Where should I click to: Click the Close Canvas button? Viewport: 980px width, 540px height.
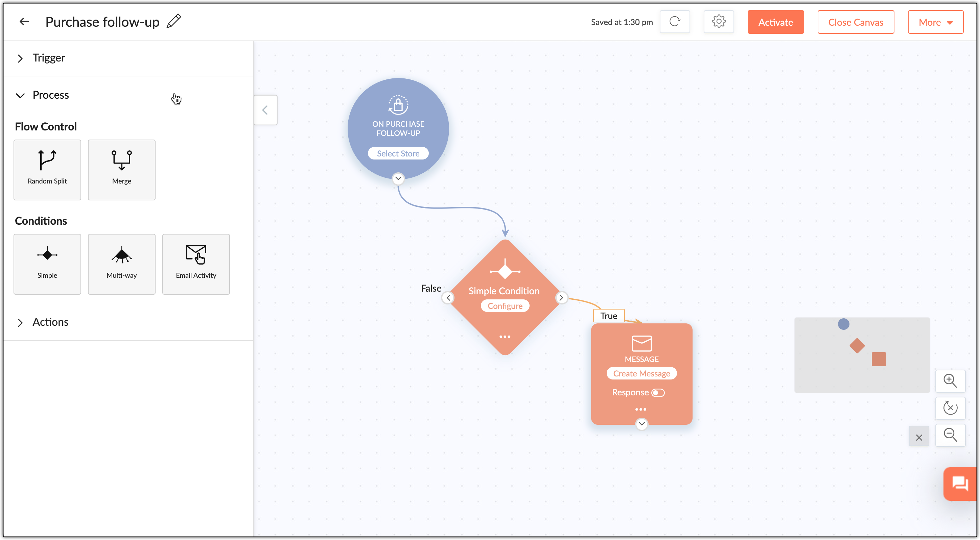point(856,22)
